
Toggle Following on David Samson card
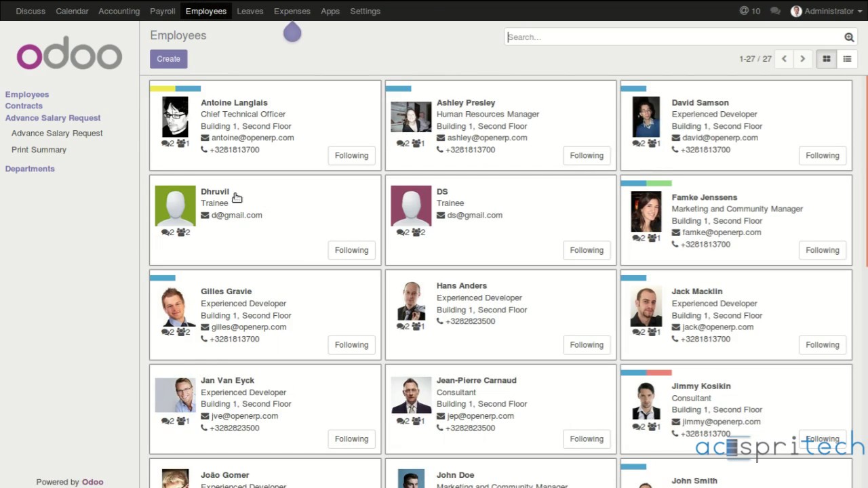822,155
